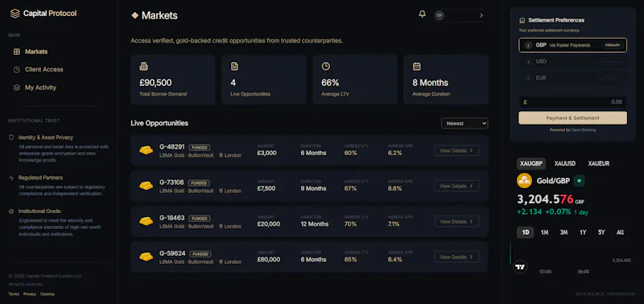
Task: Click the My Activity layers icon
Action: (16, 88)
